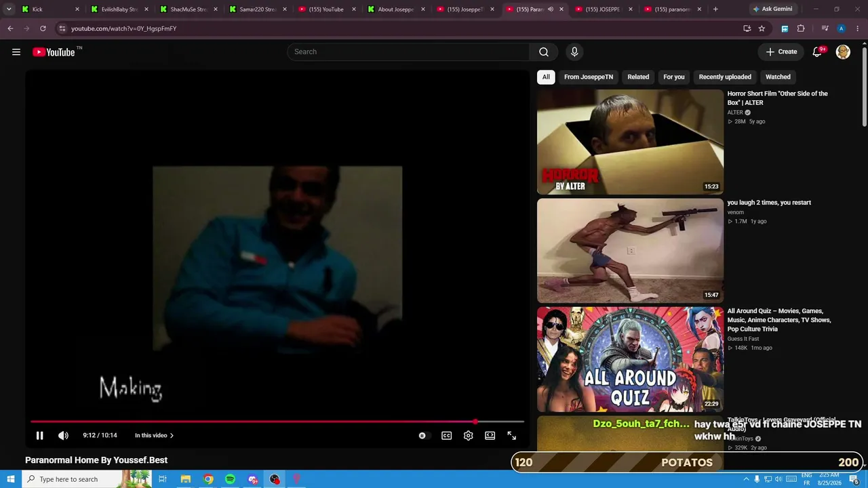Image resolution: width=868 pixels, height=488 pixels.
Task: Select the 'All' filter chip
Action: [x=546, y=77]
